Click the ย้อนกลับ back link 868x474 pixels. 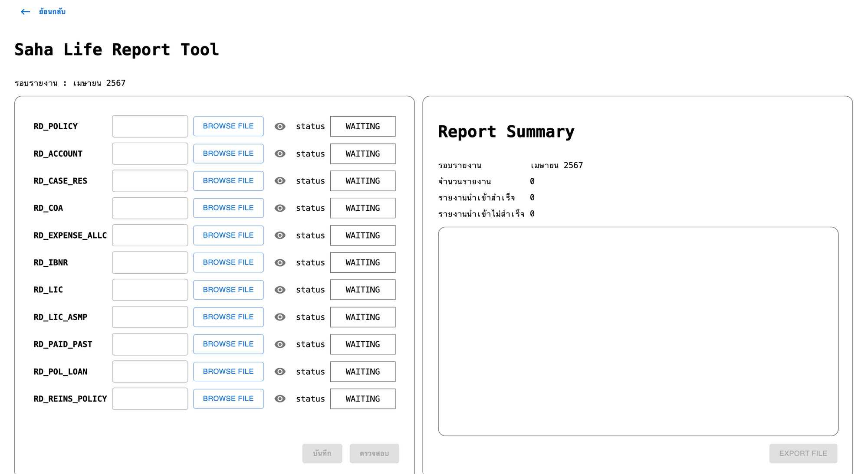pyautogui.click(x=52, y=12)
